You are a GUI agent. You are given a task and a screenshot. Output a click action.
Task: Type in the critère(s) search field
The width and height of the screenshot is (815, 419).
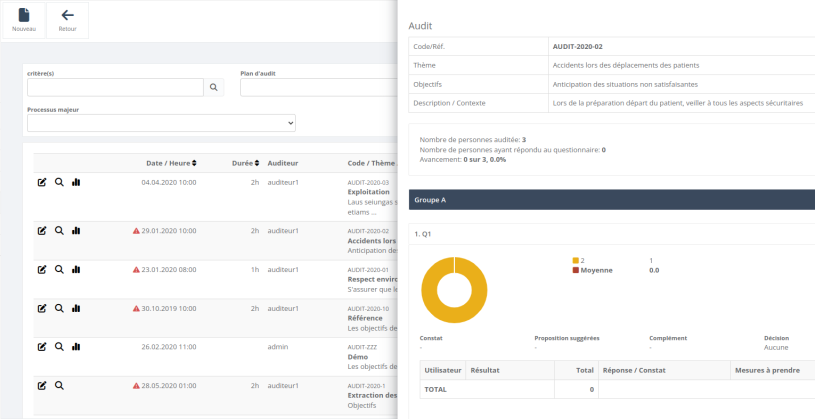tap(114, 88)
